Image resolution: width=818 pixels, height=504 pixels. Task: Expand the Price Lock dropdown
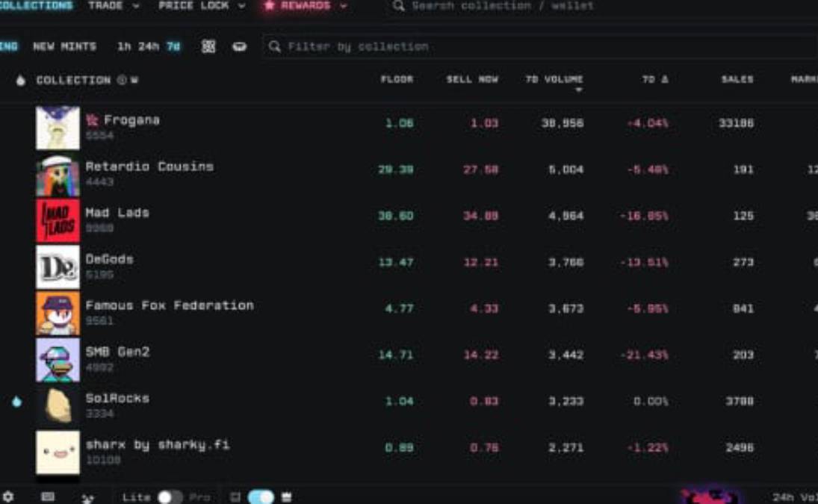tap(202, 6)
